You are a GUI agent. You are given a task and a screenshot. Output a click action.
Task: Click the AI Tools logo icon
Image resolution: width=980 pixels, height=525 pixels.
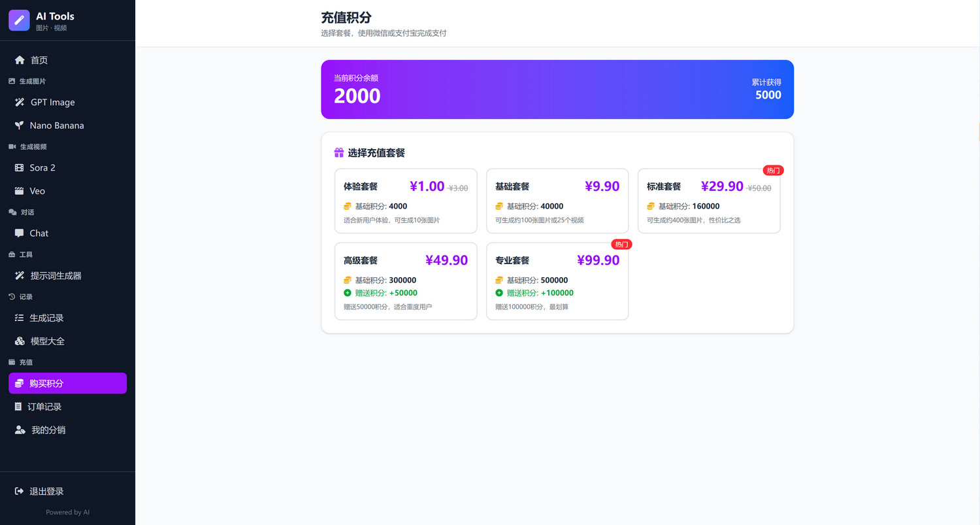19,20
